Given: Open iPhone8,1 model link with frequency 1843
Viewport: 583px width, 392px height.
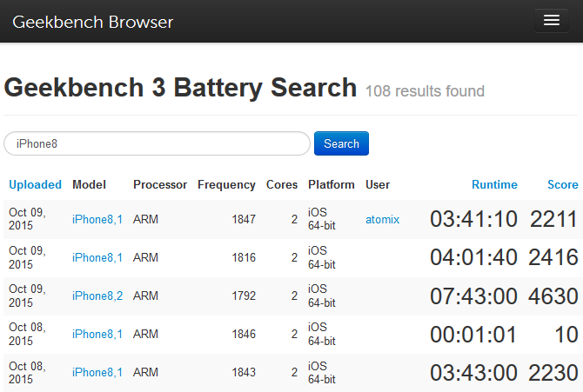Looking at the screenshot, I should click(x=97, y=372).
